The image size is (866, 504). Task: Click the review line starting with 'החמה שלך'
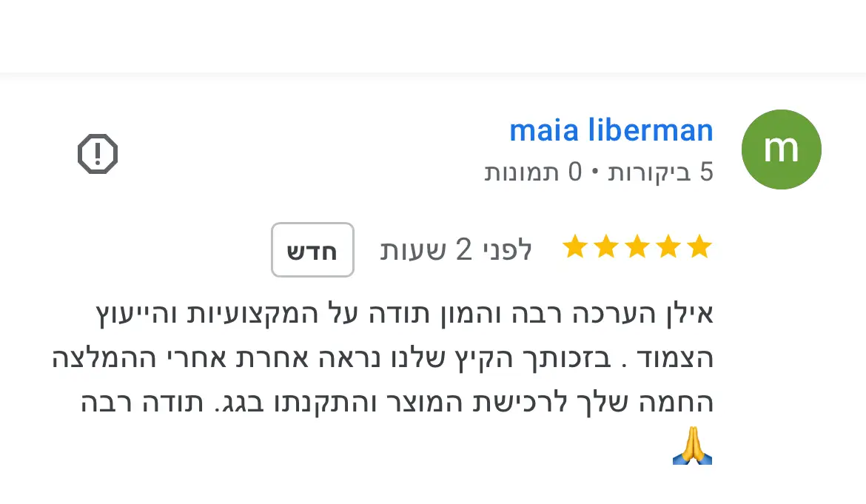point(397,403)
